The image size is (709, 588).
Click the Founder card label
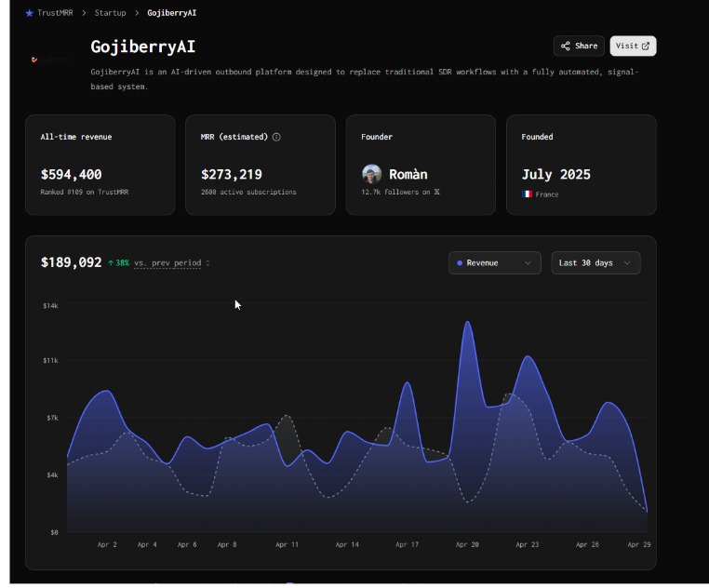(377, 137)
